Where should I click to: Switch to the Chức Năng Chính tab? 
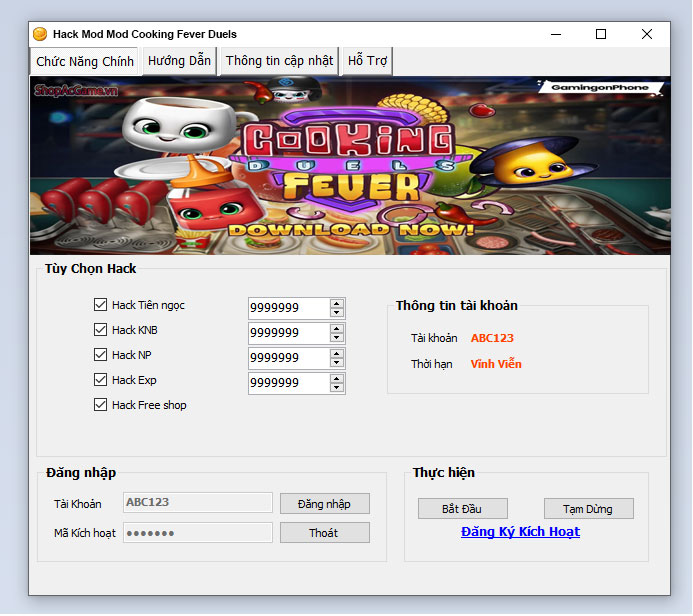point(85,61)
